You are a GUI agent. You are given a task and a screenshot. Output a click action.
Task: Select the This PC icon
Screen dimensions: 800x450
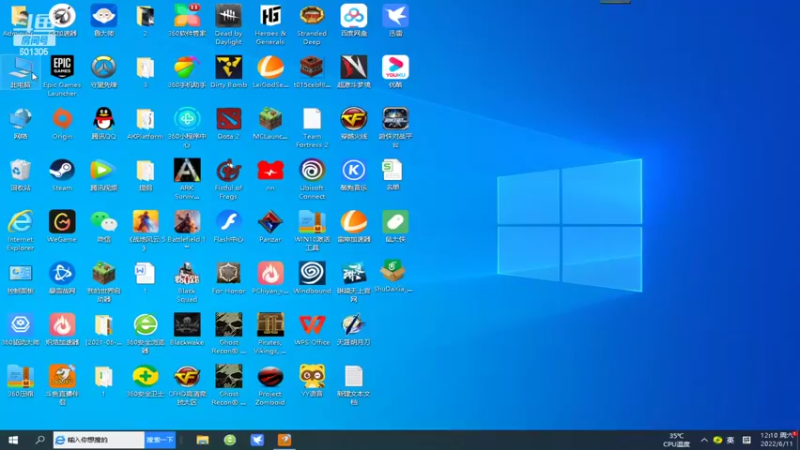(20, 67)
